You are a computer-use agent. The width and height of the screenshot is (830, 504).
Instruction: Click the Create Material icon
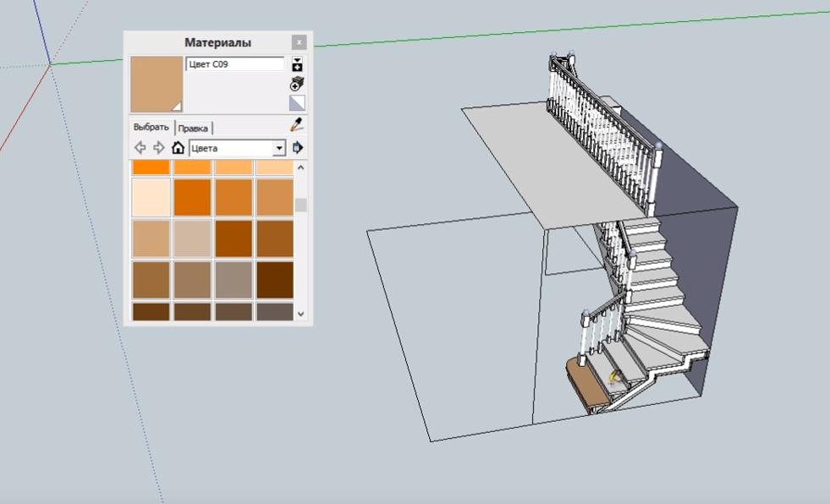[297, 84]
